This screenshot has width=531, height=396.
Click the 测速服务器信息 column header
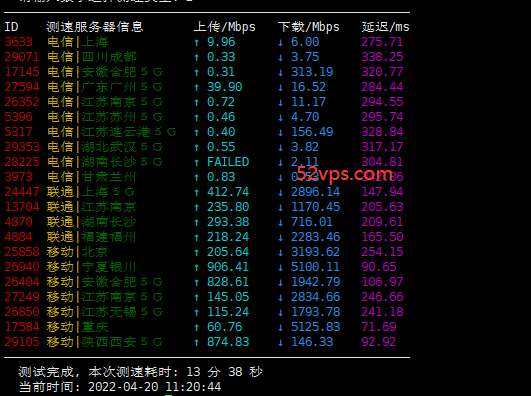click(95, 27)
